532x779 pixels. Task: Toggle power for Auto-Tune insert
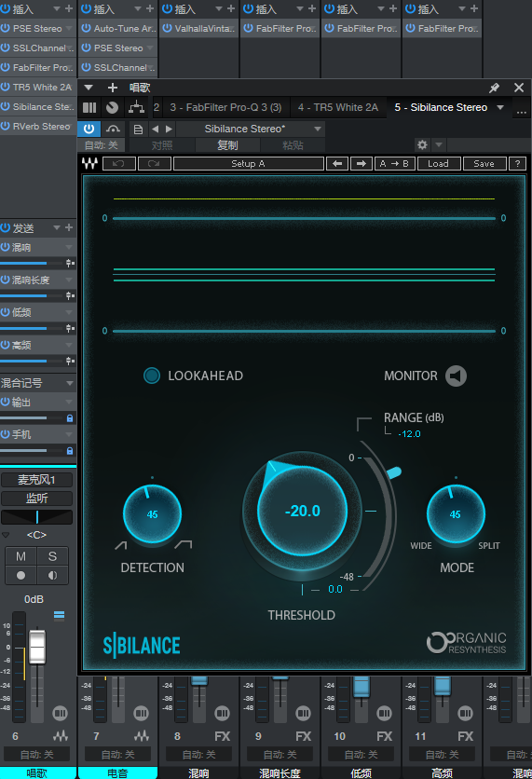pos(86,28)
